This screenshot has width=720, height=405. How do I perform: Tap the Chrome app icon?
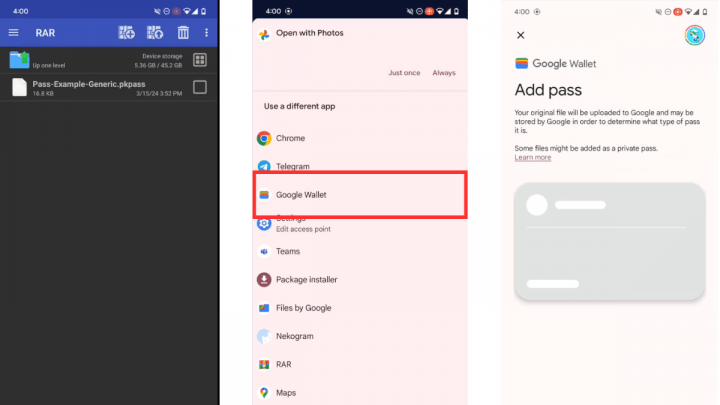point(264,138)
